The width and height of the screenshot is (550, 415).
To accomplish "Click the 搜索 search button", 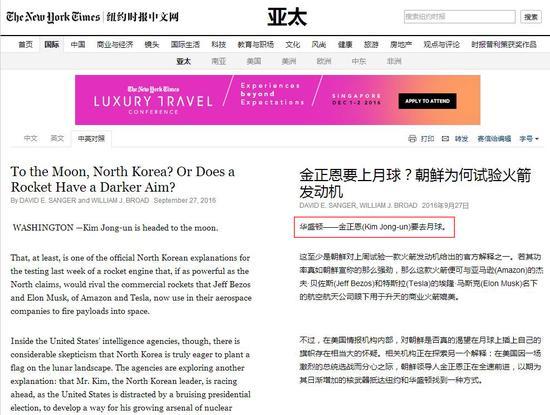I will point(531,16).
